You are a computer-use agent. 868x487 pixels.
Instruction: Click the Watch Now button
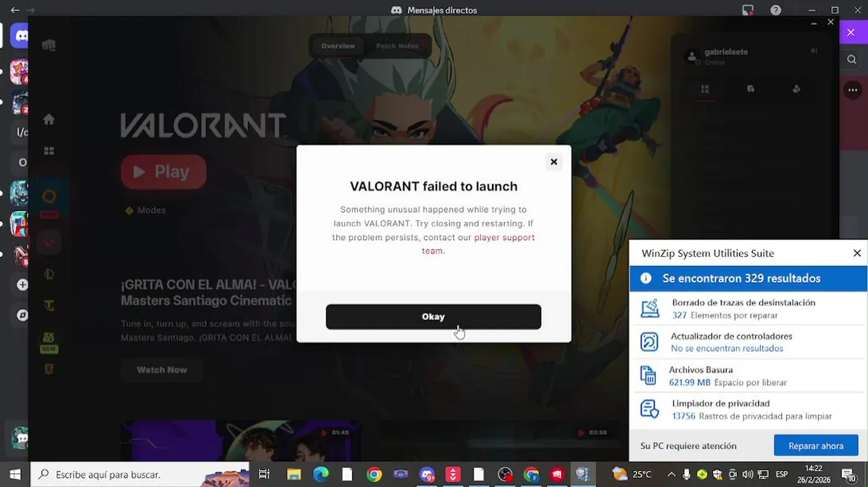pyautogui.click(x=162, y=370)
